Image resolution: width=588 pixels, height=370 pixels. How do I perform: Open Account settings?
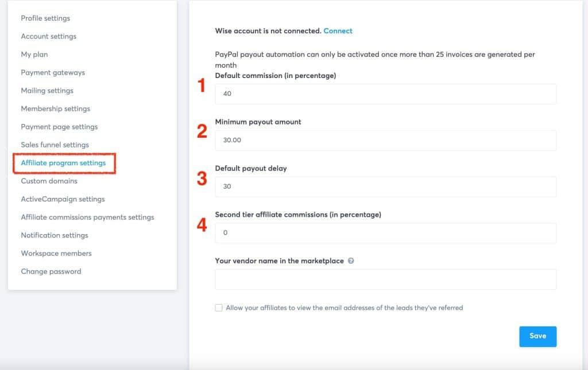coord(48,36)
